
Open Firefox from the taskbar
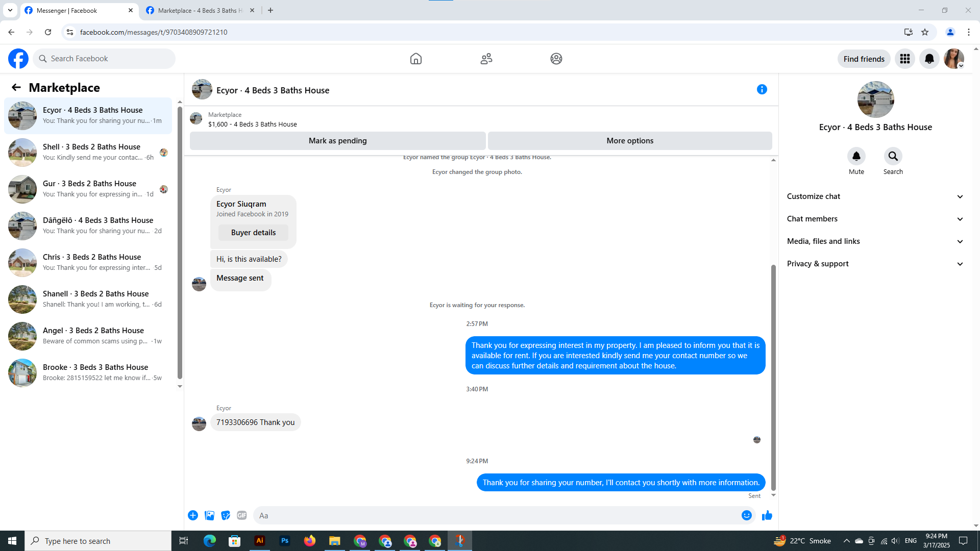coord(310,541)
